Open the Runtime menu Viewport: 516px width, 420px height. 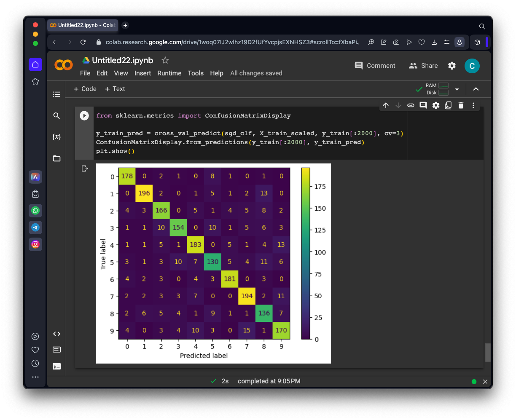[x=169, y=73]
